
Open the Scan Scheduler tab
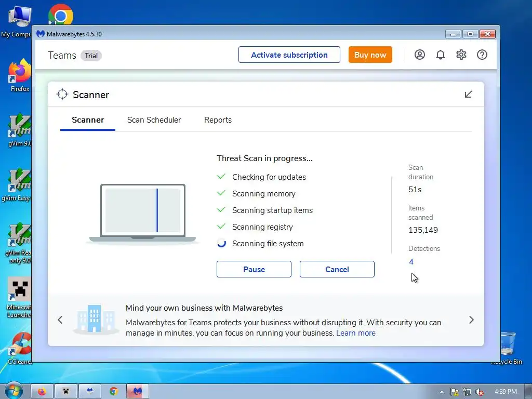click(x=154, y=120)
